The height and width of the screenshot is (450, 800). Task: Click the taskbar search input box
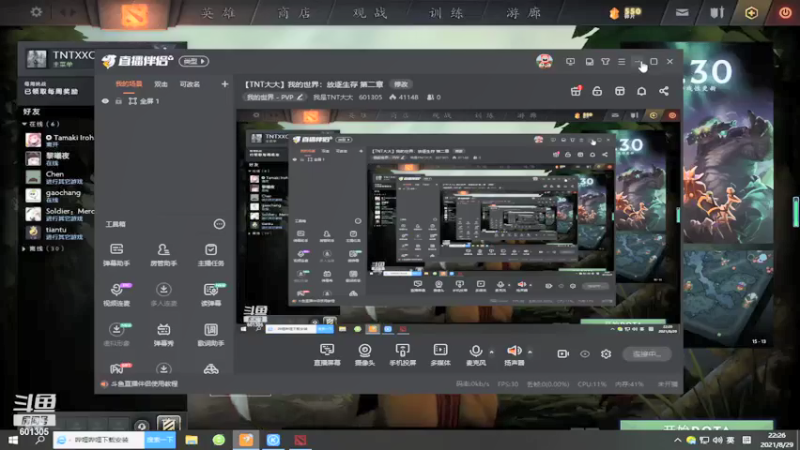99,440
